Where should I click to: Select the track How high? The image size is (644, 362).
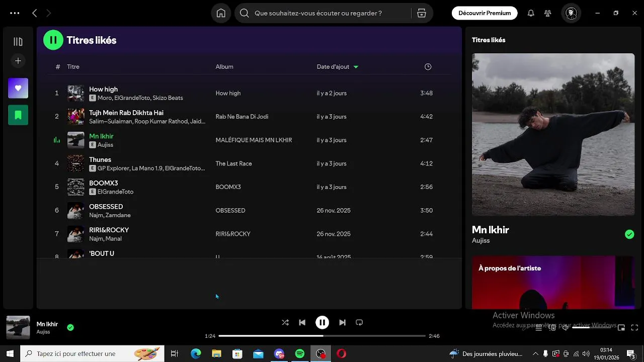[249, 93]
